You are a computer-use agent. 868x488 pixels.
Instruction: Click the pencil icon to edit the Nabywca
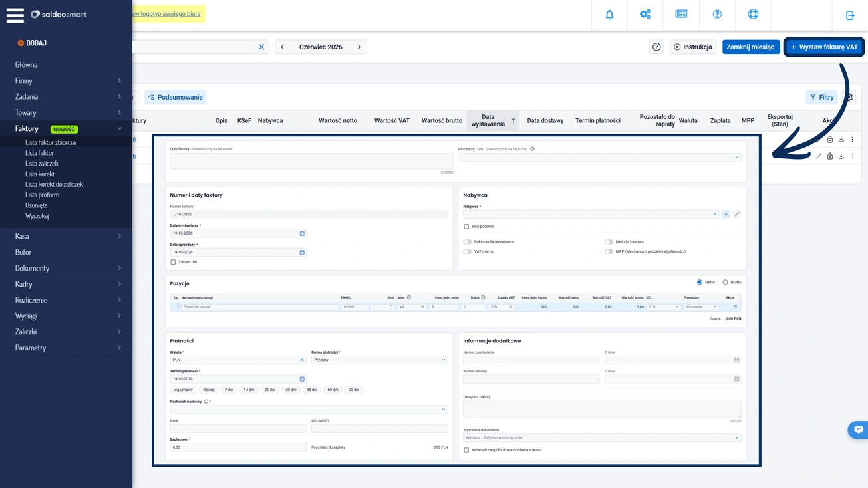coord(737,215)
